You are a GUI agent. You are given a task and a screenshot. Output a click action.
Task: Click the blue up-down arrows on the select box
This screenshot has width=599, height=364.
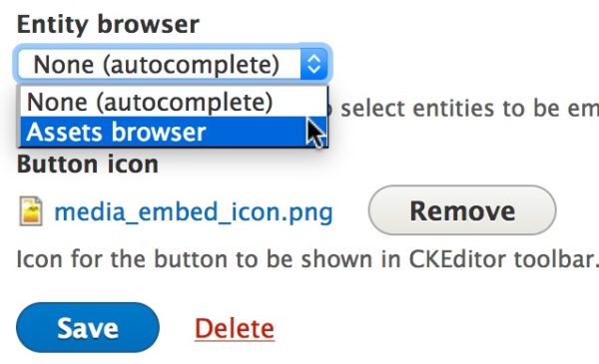point(313,64)
